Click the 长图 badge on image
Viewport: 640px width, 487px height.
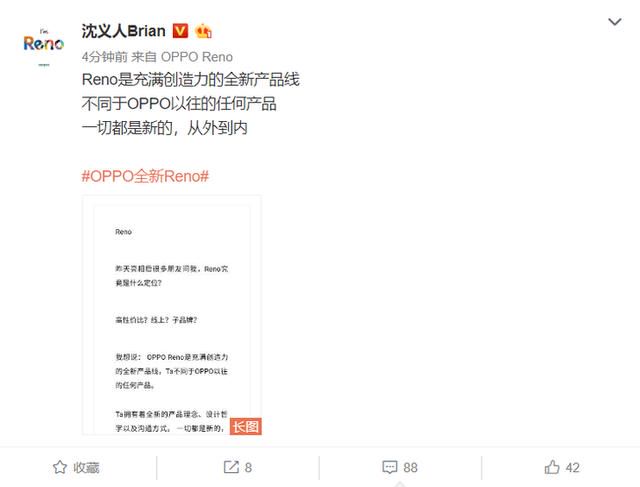pos(246,427)
